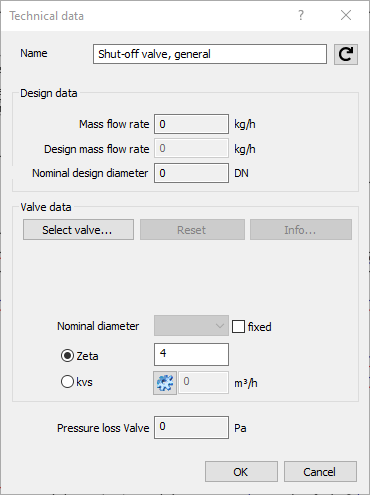Enable the fixed checkbox
This screenshot has height=495, width=370.
(x=238, y=327)
